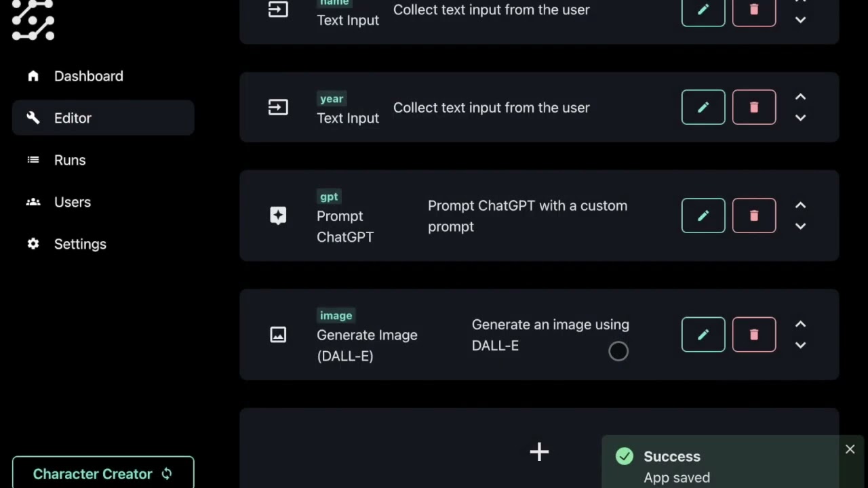Move the image step down
The height and width of the screenshot is (488, 868).
[x=800, y=345]
